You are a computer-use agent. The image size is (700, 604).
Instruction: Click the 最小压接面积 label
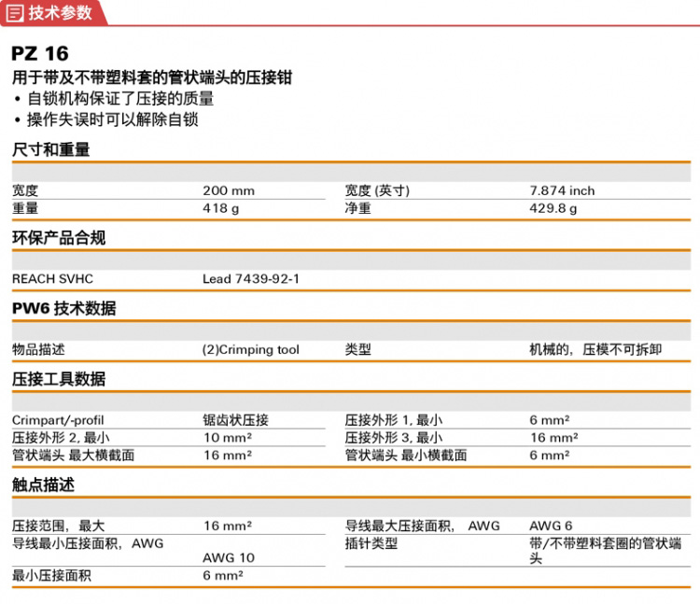[x=51, y=575]
